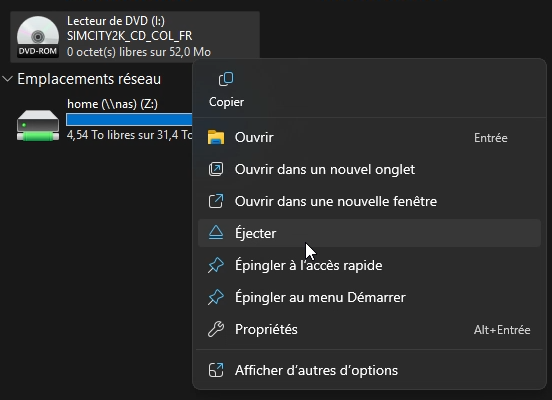
Task: Click the new window icon beside Ouvrir dans une nouvelle fenêtre
Action: [216, 201]
